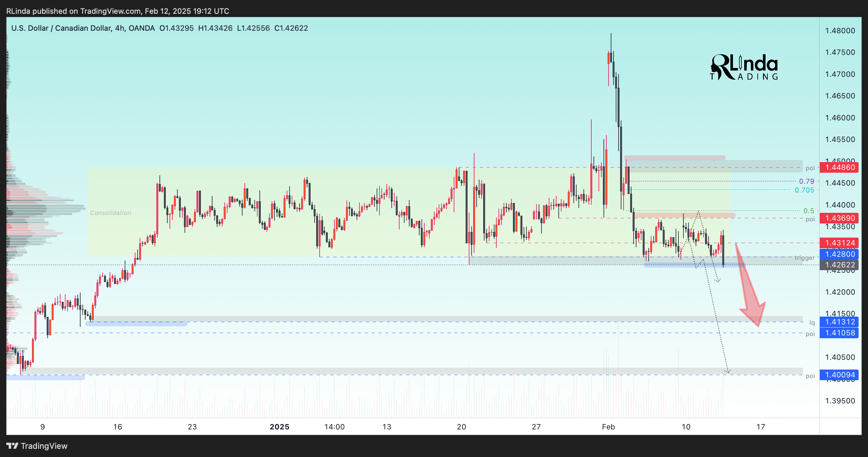Click the 1.41058 blue price label
This screenshot has width=868, height=457.
coord(839,333)
